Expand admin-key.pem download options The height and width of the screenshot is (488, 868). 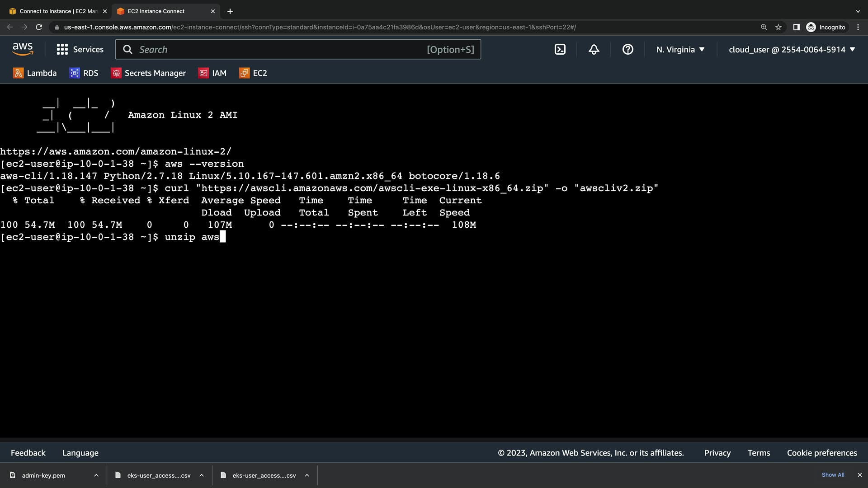96,475
